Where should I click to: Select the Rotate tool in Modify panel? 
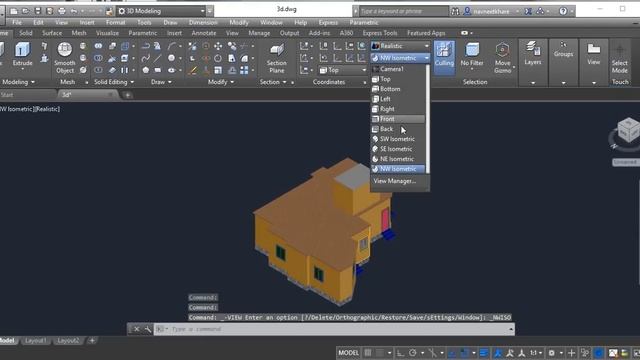(x=218, y=58)
